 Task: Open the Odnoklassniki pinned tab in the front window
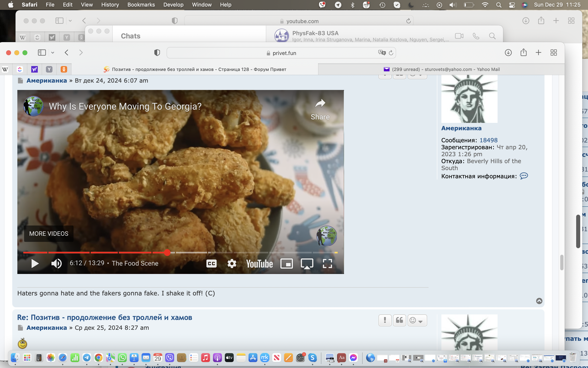pyautogui.click(x=64, y=69)
